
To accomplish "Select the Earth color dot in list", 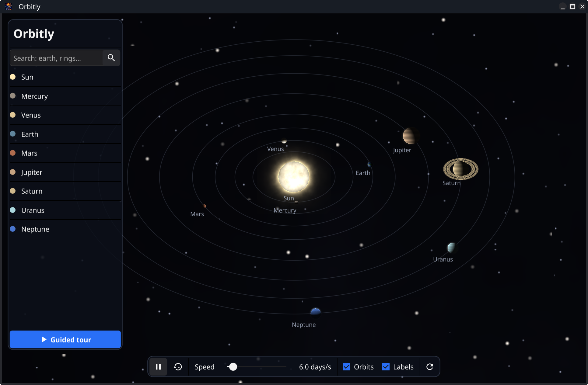I will (13, 134).
